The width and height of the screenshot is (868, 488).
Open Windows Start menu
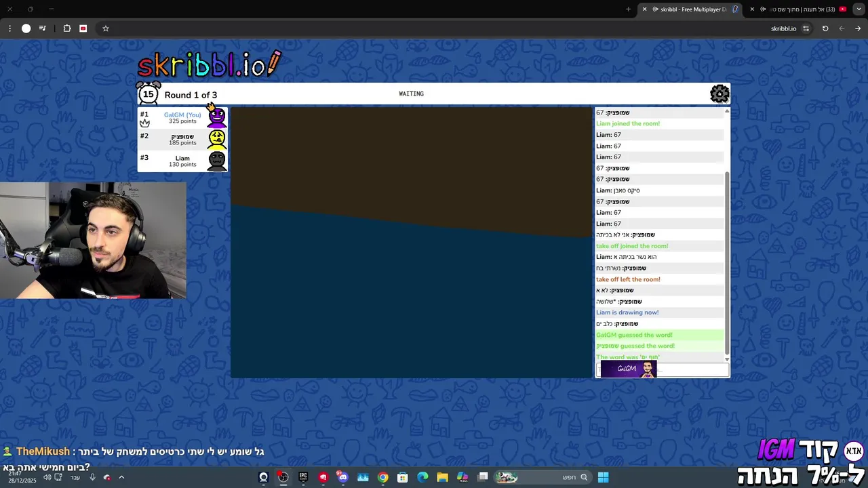click(x=603, y=477)
